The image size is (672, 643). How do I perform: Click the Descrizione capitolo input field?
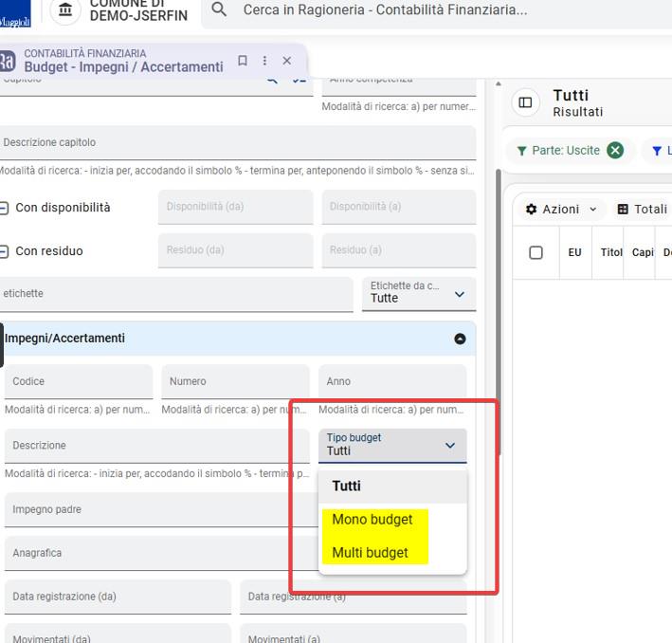tap(238, 143)
